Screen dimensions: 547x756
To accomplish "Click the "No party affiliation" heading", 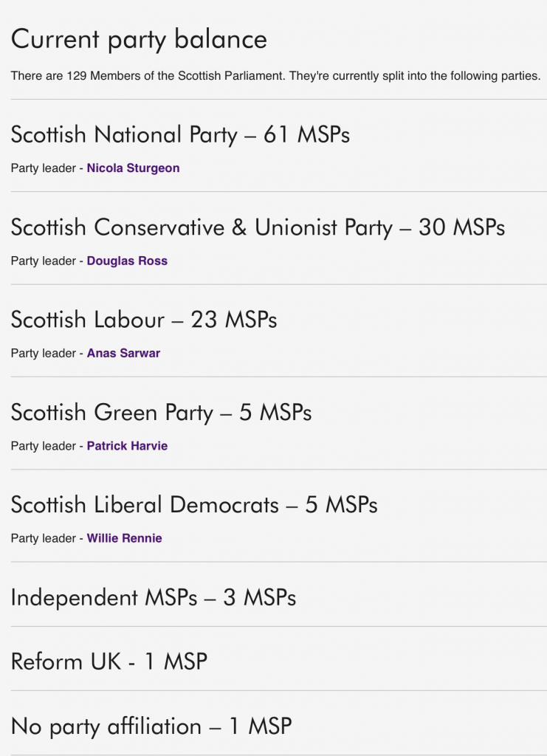I will [x=151, y=726].
